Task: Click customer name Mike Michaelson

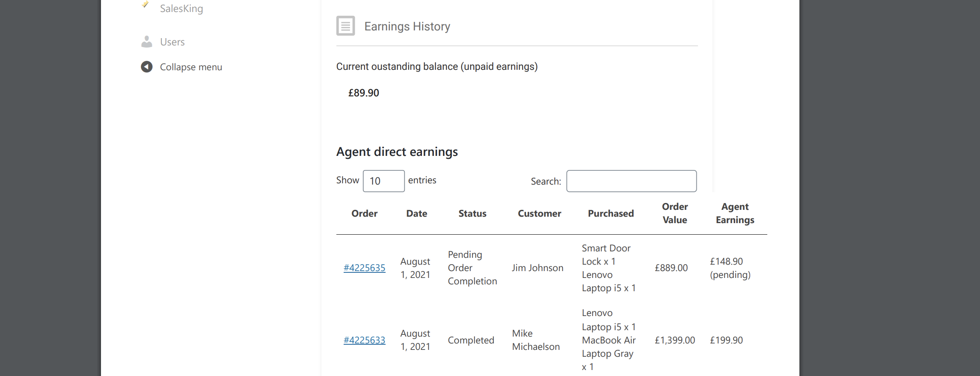Action: pos(536,340)
